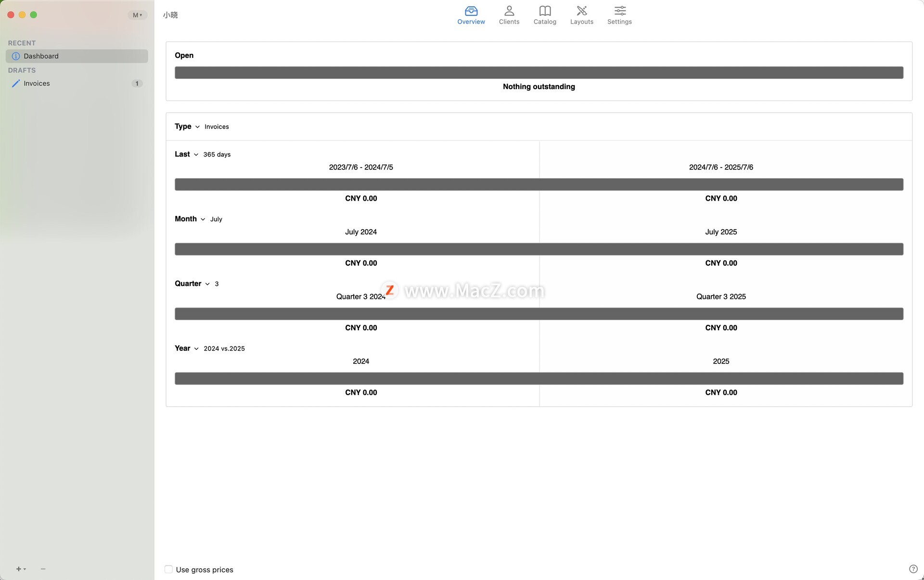Image resolution: width=924 pixels, height=580 pixels.
Task: Open the M account dropdown
Action: pyautogui.click(x=137, y=15)
